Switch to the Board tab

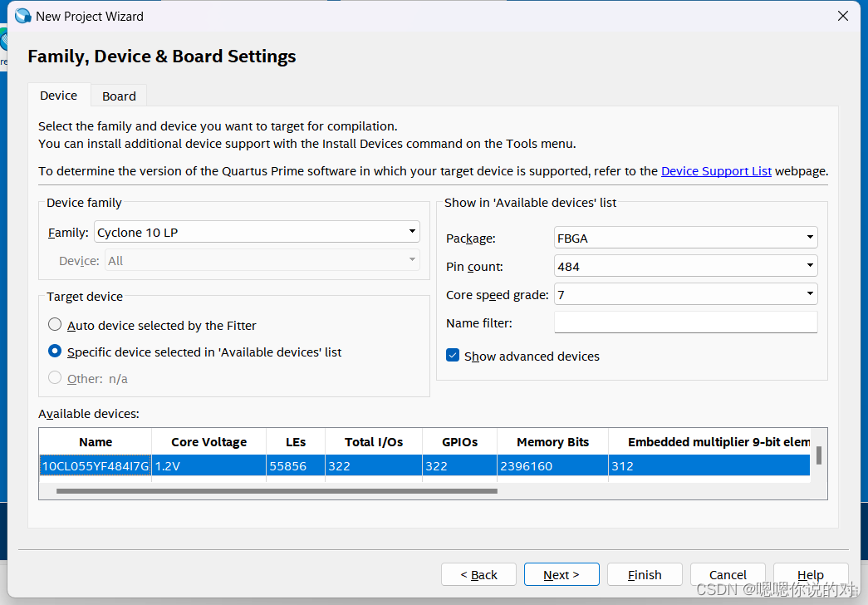point(119,96)
